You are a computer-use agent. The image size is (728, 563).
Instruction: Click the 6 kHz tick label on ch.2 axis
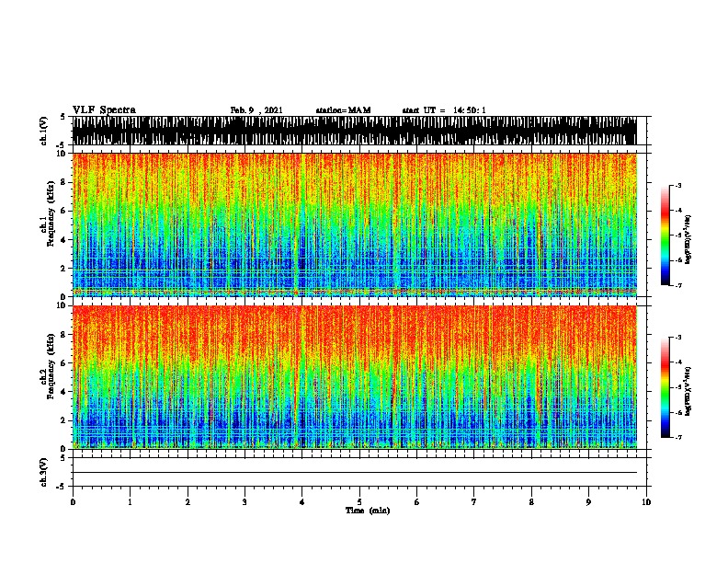pos(64,363)
